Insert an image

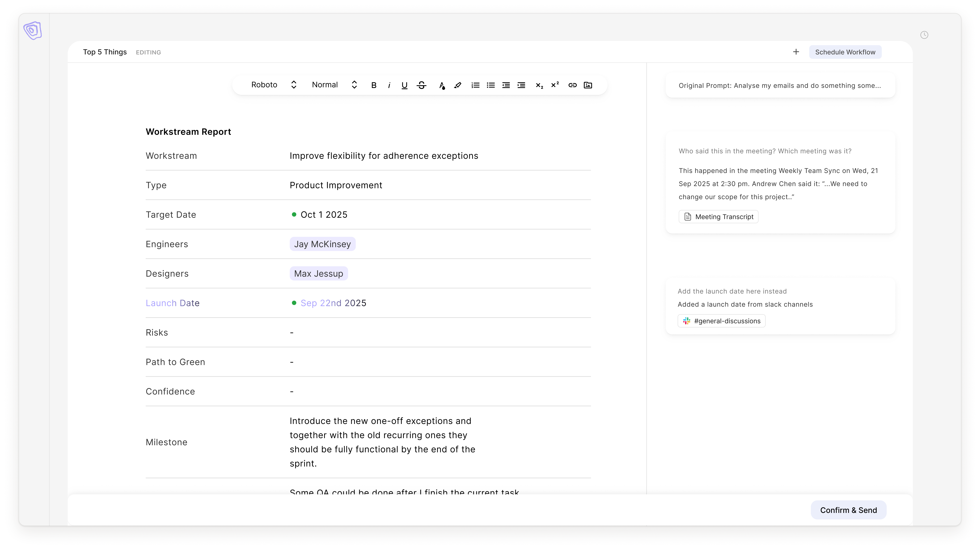click(x=588, y=85)
